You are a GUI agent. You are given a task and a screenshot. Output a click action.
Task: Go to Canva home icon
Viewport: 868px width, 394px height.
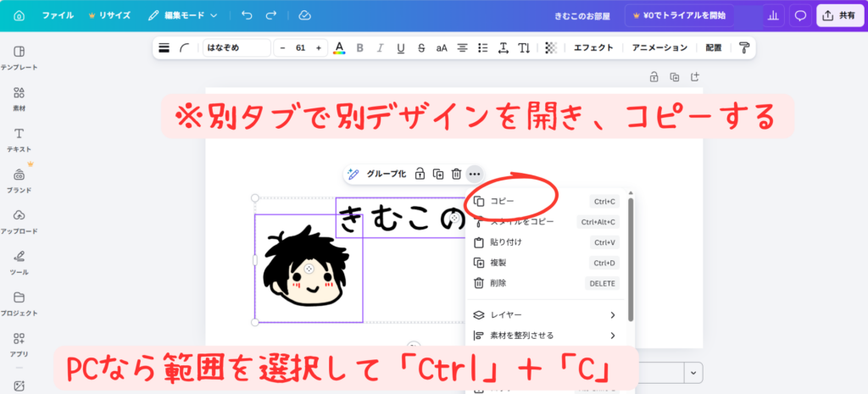pos(19,15)
